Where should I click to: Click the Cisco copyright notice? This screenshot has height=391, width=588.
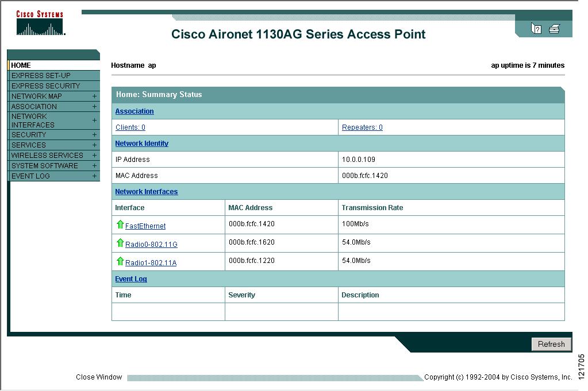pyautogui.click(x=498, y=377)
